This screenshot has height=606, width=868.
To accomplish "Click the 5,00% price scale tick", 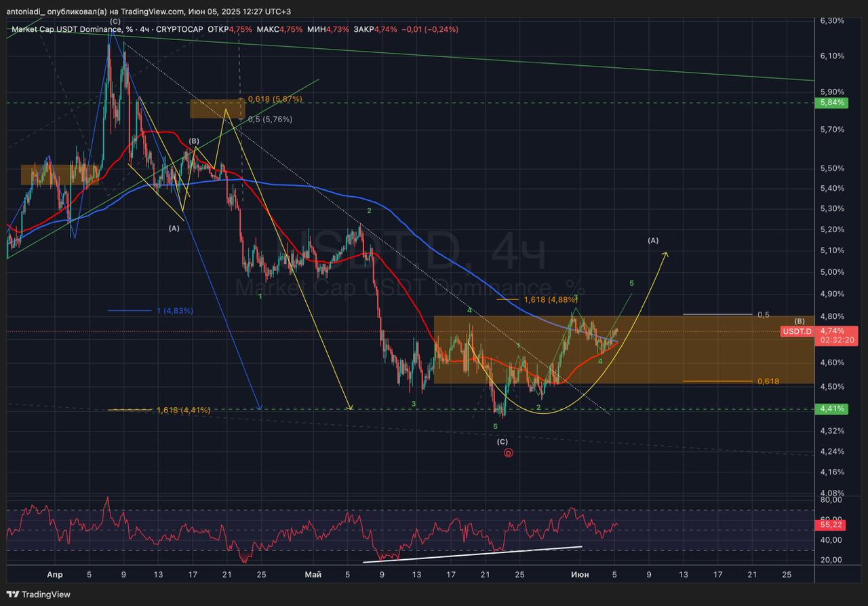I will pos(831,272).
